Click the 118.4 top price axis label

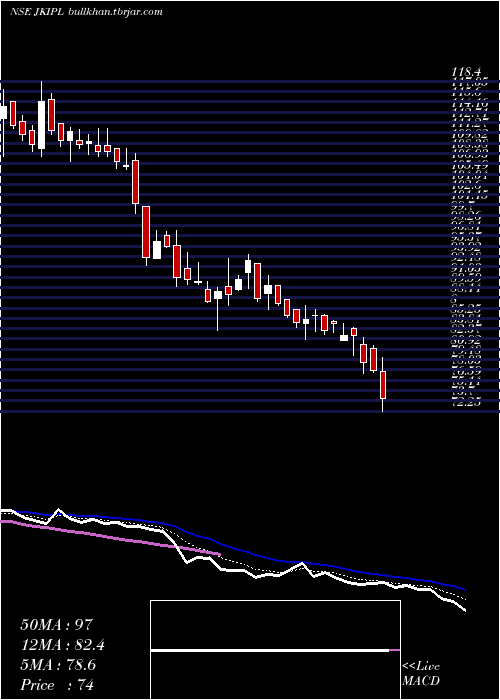(466, 71)
